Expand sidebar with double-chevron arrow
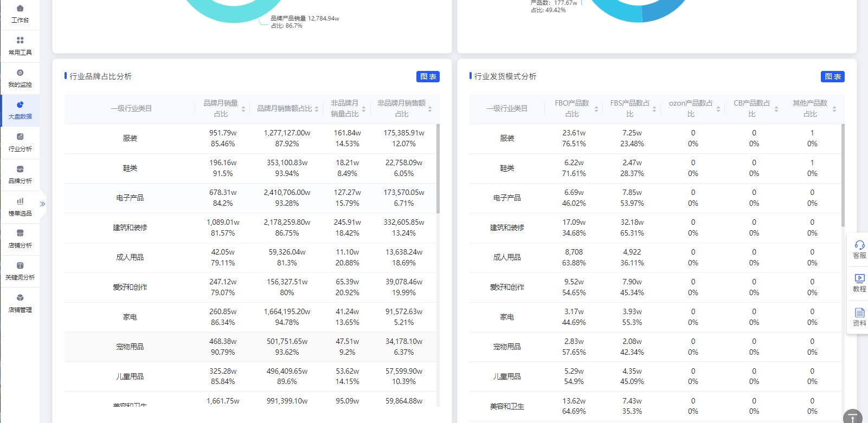Screen dimensions: 868x423 (42, 204)
